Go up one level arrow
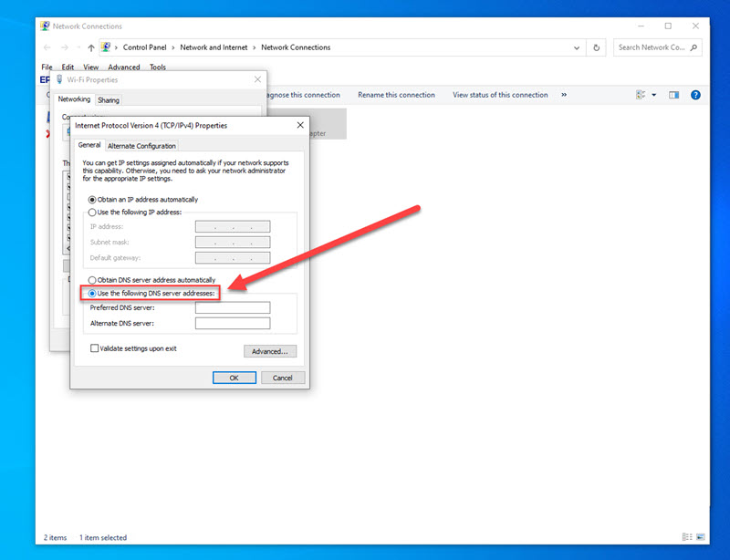Viewport: 730px width, 560px height. [x=91, y=47]
